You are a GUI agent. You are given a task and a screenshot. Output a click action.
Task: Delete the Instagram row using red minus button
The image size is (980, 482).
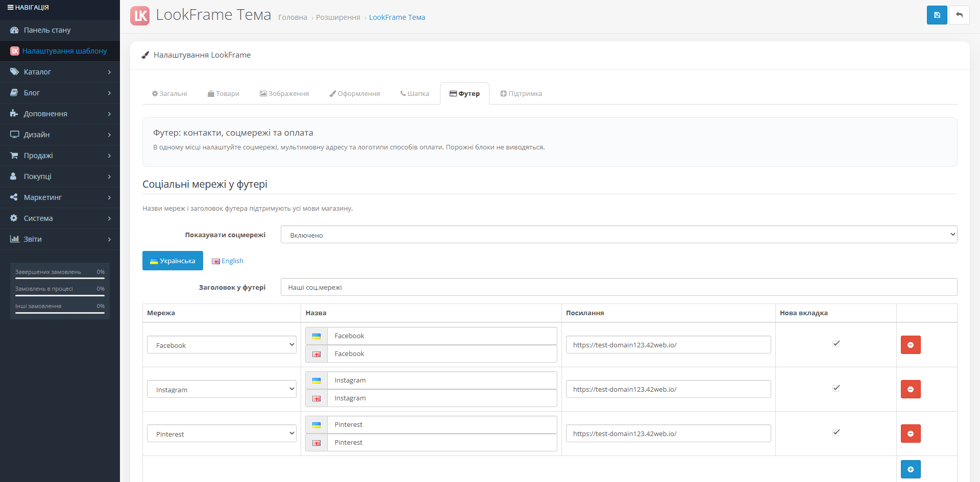pyautogui.click(x=911, y=389)
